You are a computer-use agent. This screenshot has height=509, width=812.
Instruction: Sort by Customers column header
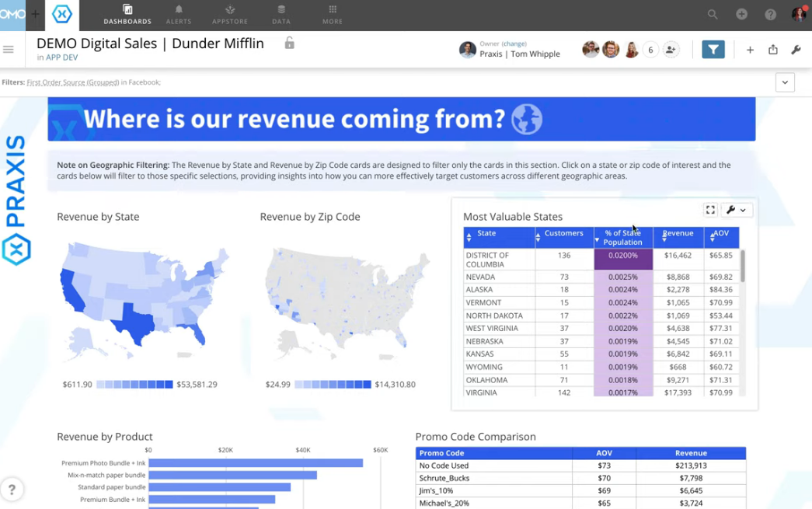[x=564, y=237]
